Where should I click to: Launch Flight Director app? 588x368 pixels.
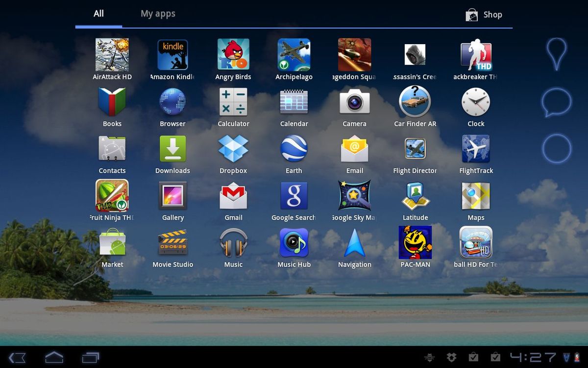click(x=415, y=149)
